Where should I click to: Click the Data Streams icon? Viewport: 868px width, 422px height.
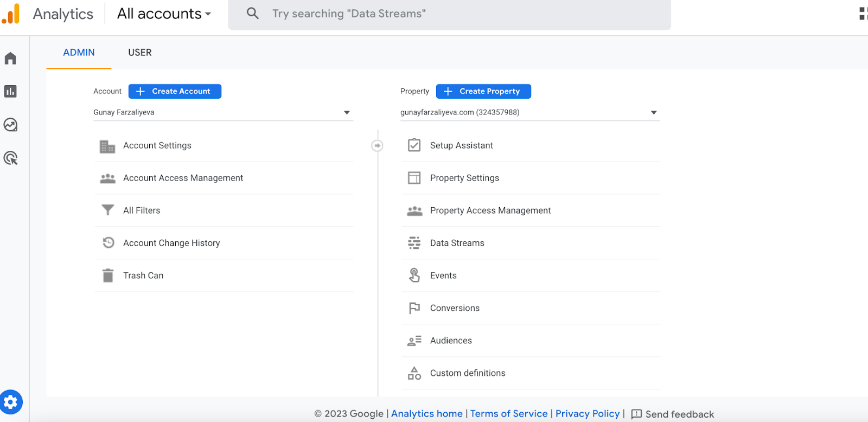point(414,242)
